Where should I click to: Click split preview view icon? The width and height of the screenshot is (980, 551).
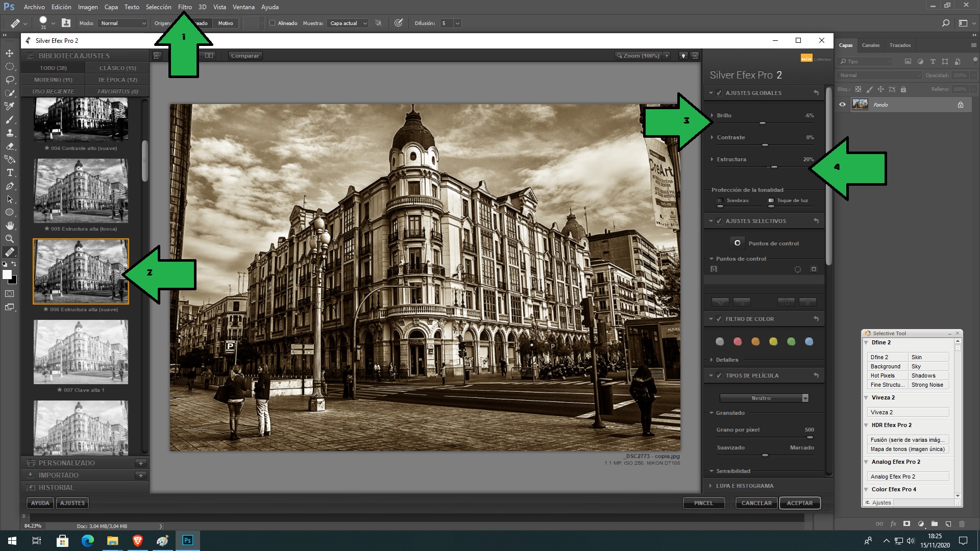pyautogui.click(x=209, y=56)
